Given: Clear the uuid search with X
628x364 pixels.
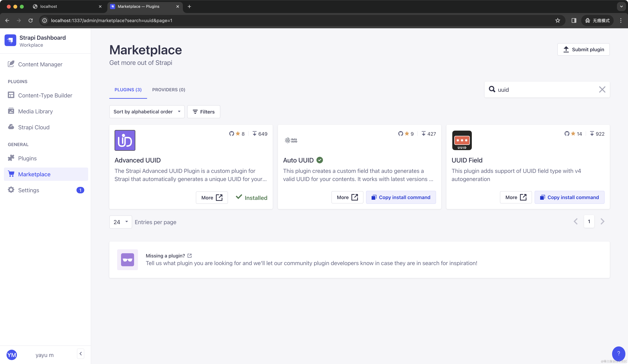Looking at the screenshot, I should [x=602, y=89].
